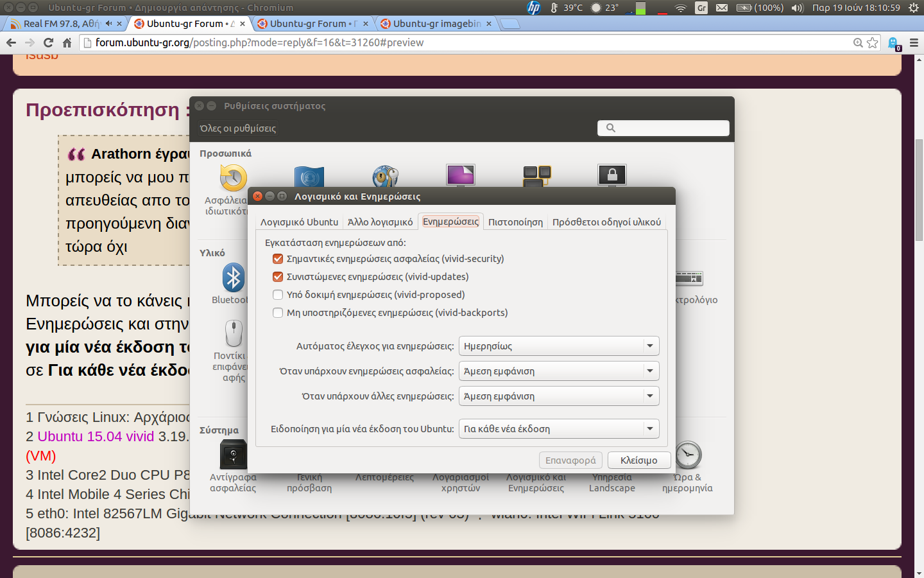Open the globe-with-keys online accounts icon
This screenshot has width=924, height=578.
[385, 177]
